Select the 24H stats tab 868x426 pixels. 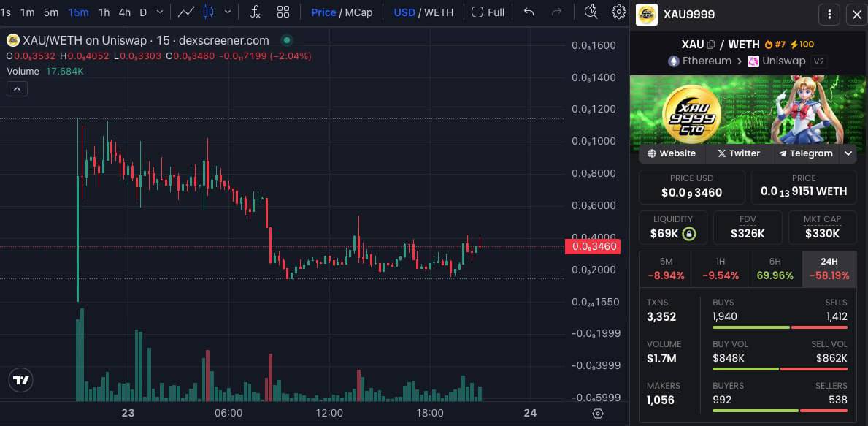(x=829, y=269)
